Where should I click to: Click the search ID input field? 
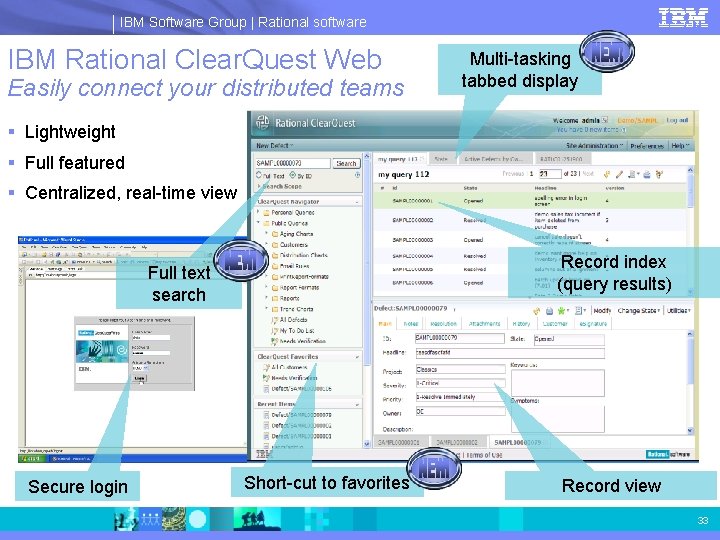point(292,163)
